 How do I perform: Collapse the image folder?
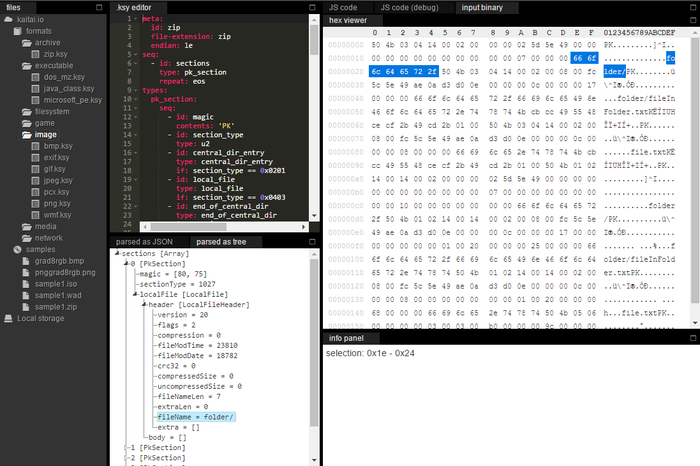[44, 134]
